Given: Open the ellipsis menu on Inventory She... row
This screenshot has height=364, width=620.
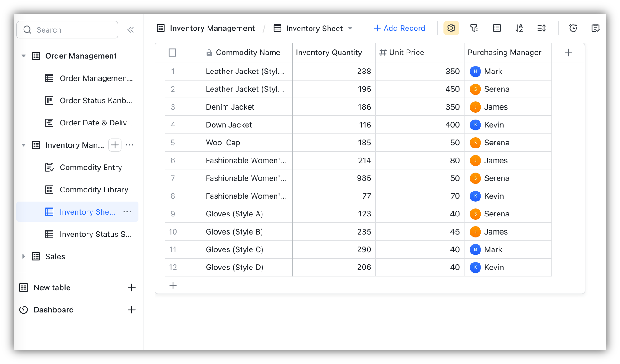Looking at the screenshot, I should pyautogui.click(x=127, y=212).
